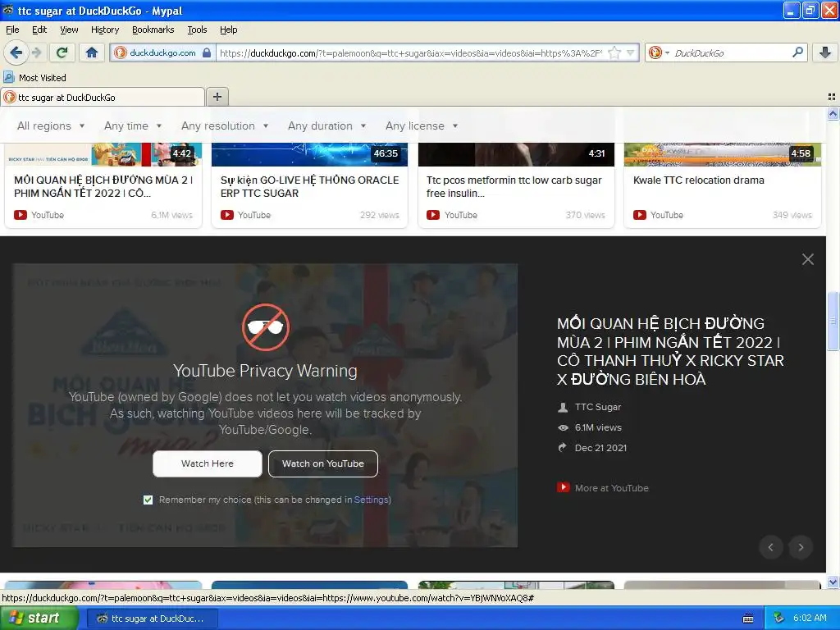Go to the previous video with left chevron

point(771,547)
